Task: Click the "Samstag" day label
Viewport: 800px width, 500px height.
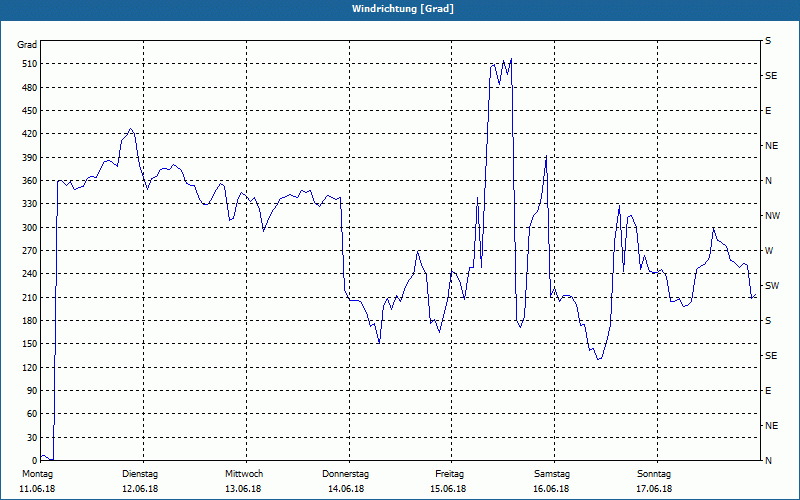Action: pyautogui.click(x=552, y=474)
